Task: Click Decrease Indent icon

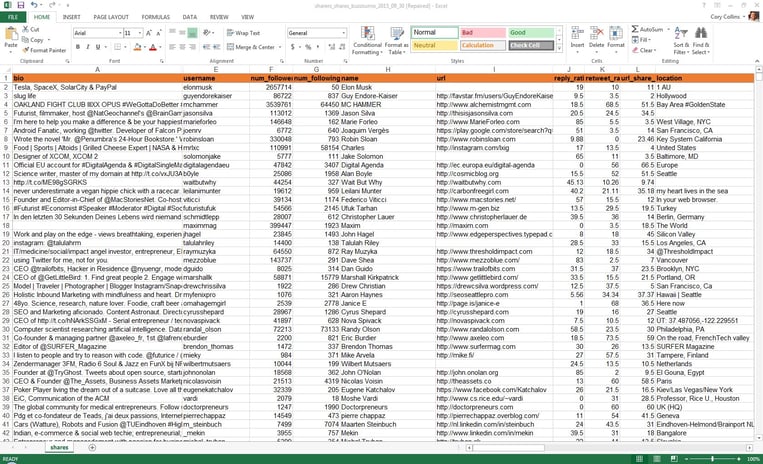Action: point(206,47)
